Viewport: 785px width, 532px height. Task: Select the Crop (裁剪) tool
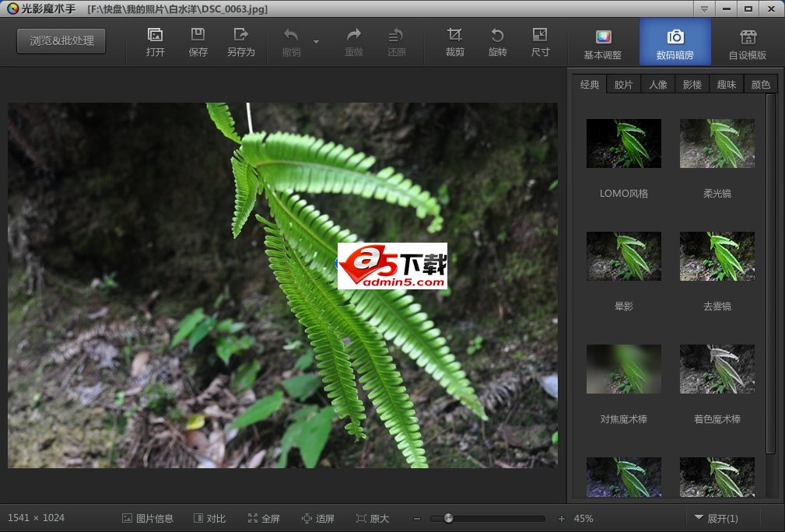pos(454,36)
